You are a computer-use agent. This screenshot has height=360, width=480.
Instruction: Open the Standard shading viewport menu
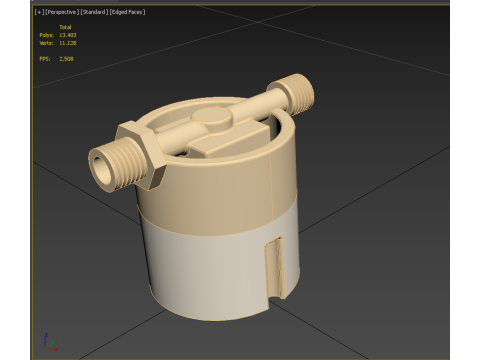pyautogui.click(x=94, y=12)
